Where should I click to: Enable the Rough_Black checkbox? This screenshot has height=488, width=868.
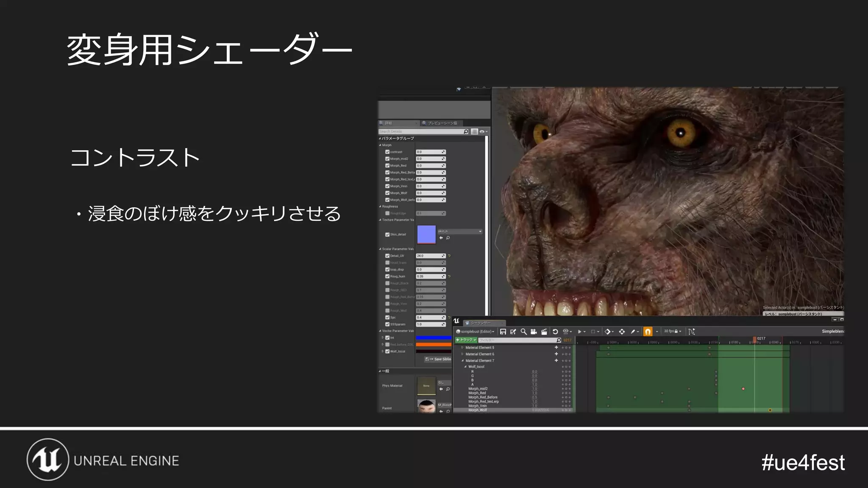387,283
